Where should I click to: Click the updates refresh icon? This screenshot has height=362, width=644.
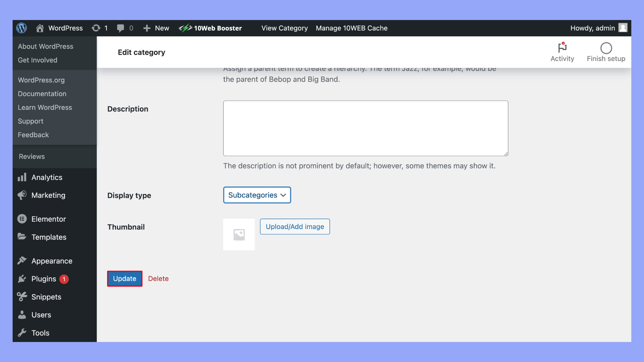click(96, 28)
